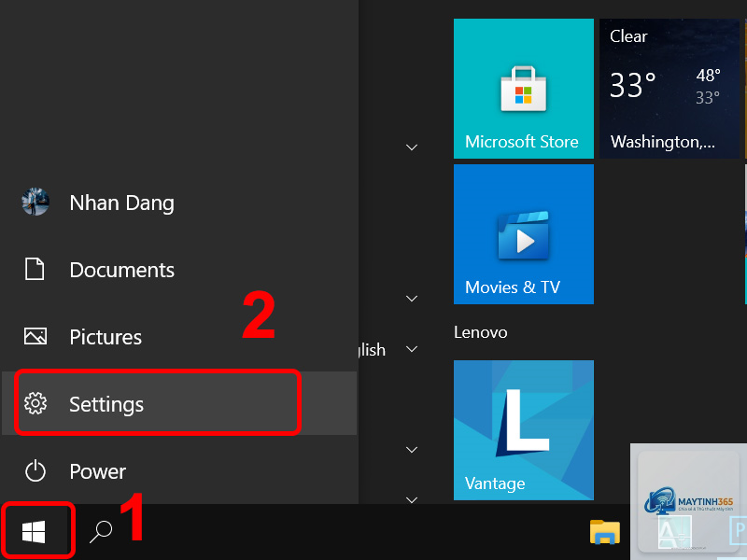Click the Lenovo group header
The width and height of the screenshot is (747, 560).
[x=480, y=332]
